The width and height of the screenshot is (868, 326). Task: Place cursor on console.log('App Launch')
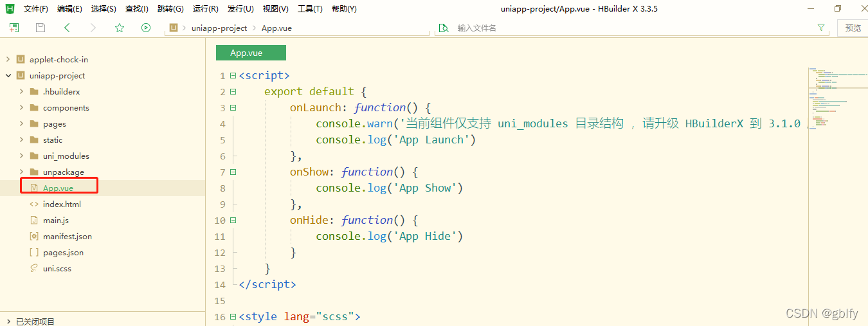(x=395, y=140)
